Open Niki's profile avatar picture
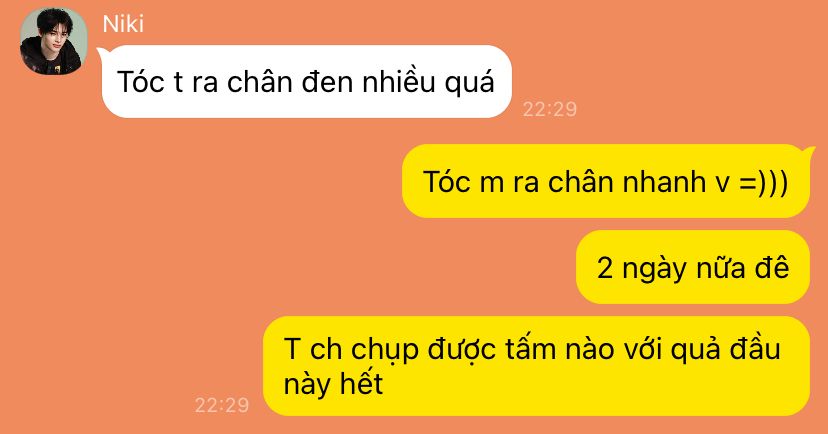This screenshot has width=828, height=434. (53, 41)
